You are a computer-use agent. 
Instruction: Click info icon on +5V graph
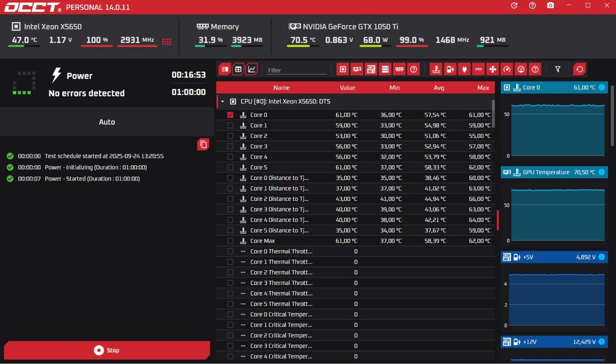pos(601,257)
